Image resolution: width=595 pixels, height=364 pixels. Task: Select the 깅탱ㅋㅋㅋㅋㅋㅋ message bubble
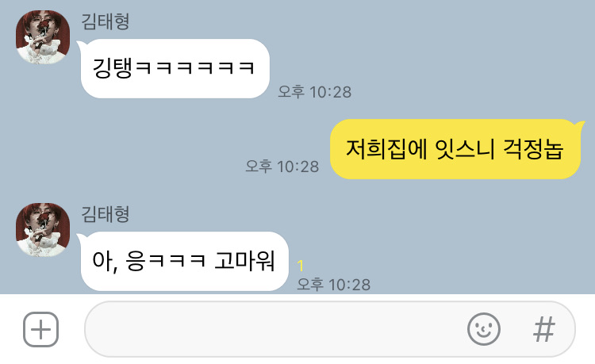(x=175, y=69)
